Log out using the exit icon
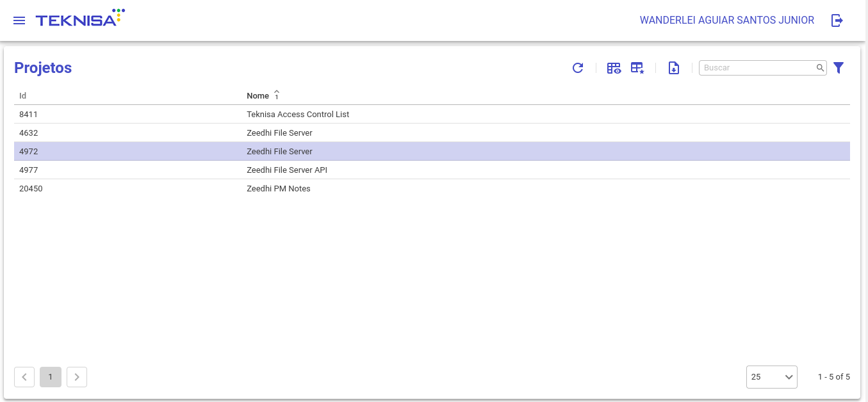The image size is (868, 402). 837,20
